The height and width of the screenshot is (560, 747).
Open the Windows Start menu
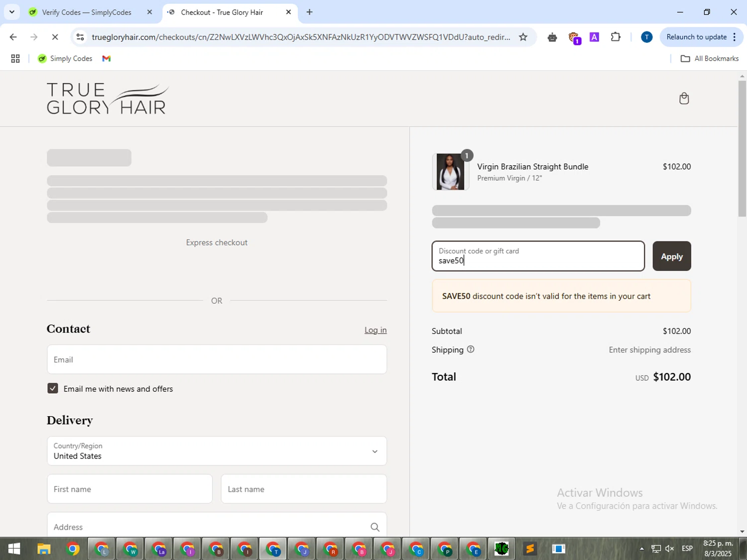[x=14, y=549]
